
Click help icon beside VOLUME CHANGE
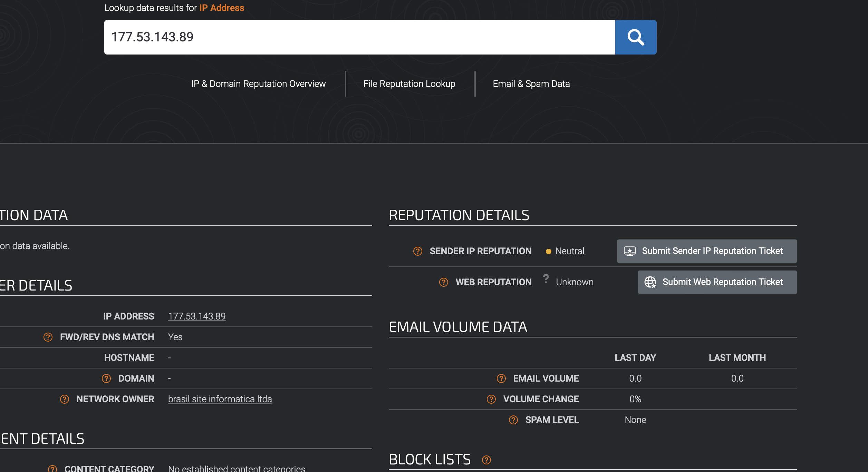491,399
